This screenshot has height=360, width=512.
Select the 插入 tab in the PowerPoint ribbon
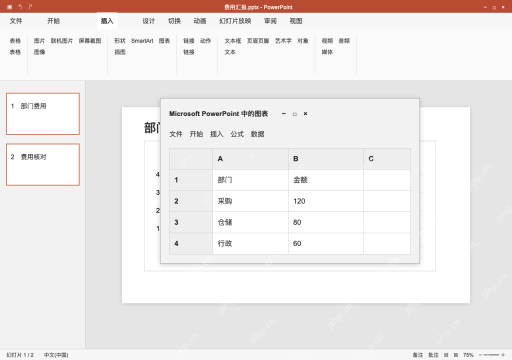coord(107,21)
